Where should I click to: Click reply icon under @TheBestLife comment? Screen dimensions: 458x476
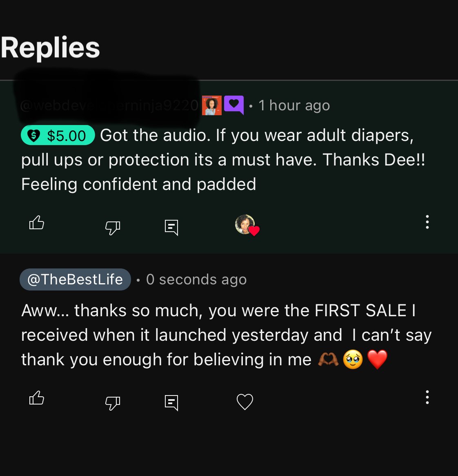click(x=171, y=402)
